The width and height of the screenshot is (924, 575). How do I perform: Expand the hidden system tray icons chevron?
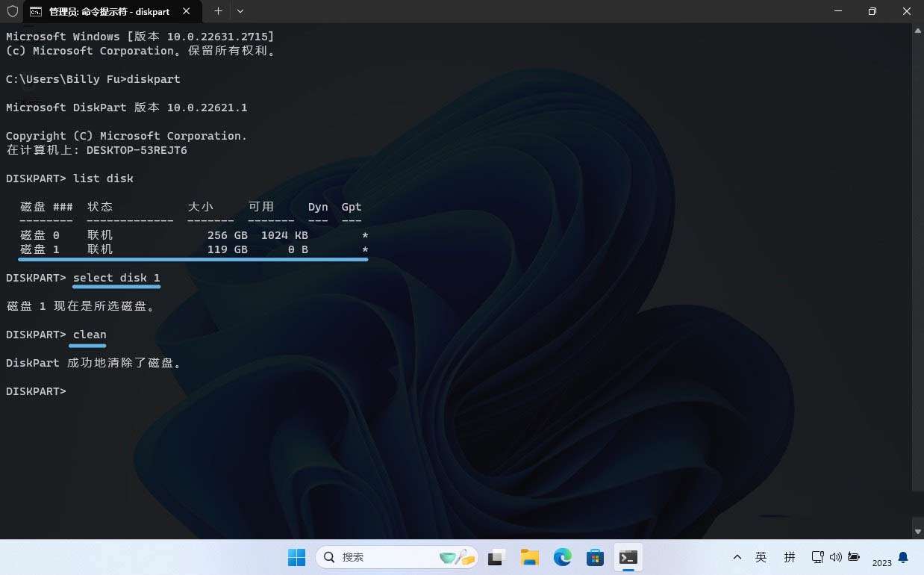pos(737,557)
